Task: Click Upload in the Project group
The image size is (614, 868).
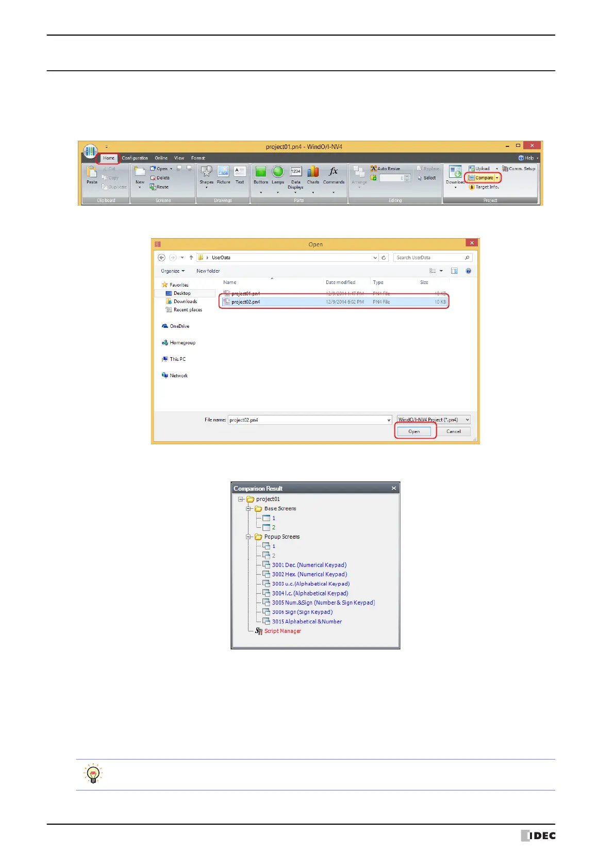Action: (x=479, y=169)
